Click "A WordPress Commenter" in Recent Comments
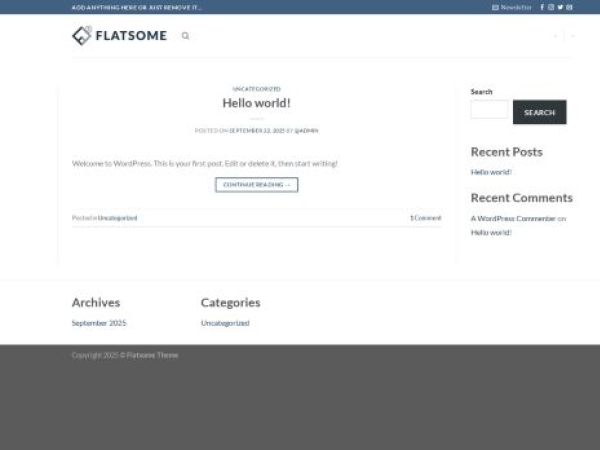The image size is (600, 450). [513, 218]
